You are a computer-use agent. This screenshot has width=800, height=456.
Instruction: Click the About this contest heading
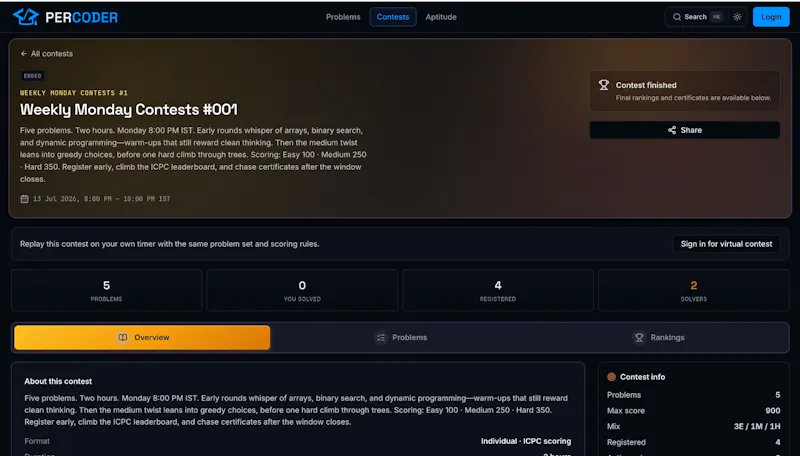(x=58, y=382)
